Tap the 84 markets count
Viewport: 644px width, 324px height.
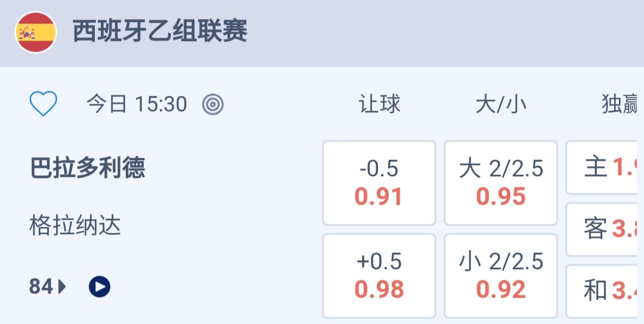41,287
